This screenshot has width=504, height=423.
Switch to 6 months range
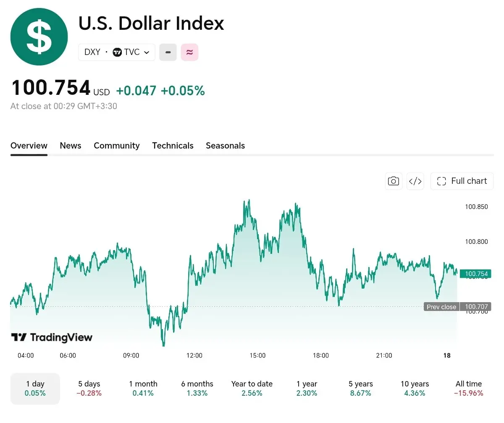tap(197, 389)
